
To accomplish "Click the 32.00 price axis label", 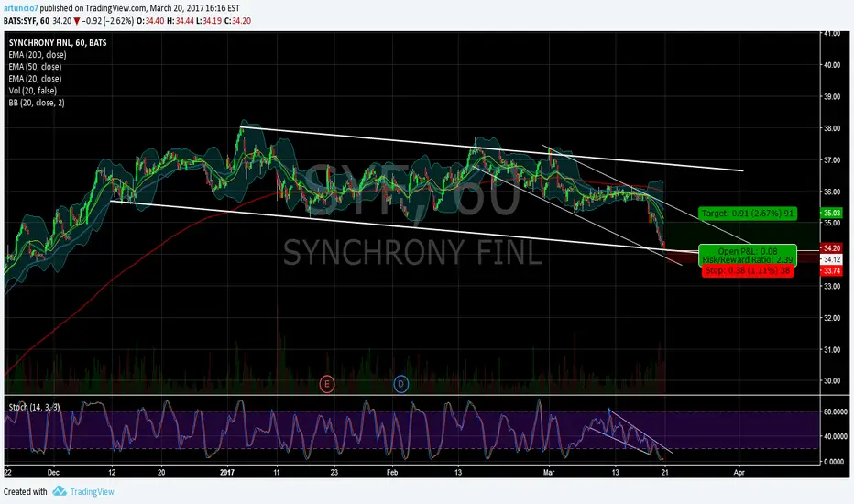I will pyautogui.click(x=832, y=318).
